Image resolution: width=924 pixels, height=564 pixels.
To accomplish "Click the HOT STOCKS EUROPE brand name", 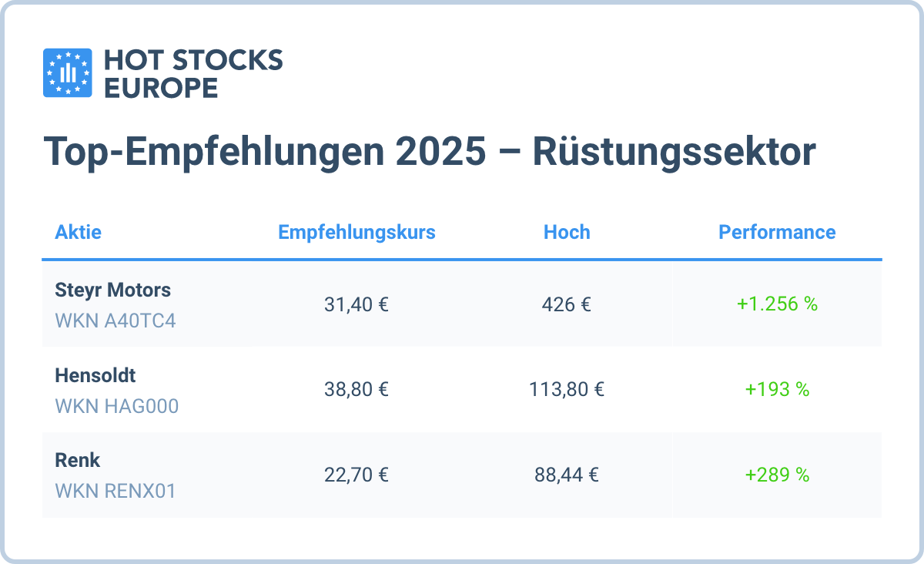I will click(192, 73).
